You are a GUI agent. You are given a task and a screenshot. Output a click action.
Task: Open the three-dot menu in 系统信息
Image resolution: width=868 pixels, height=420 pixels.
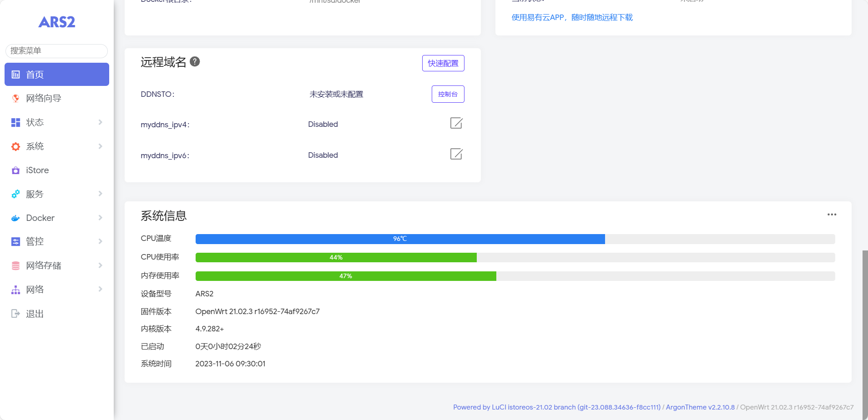point(832,215)
